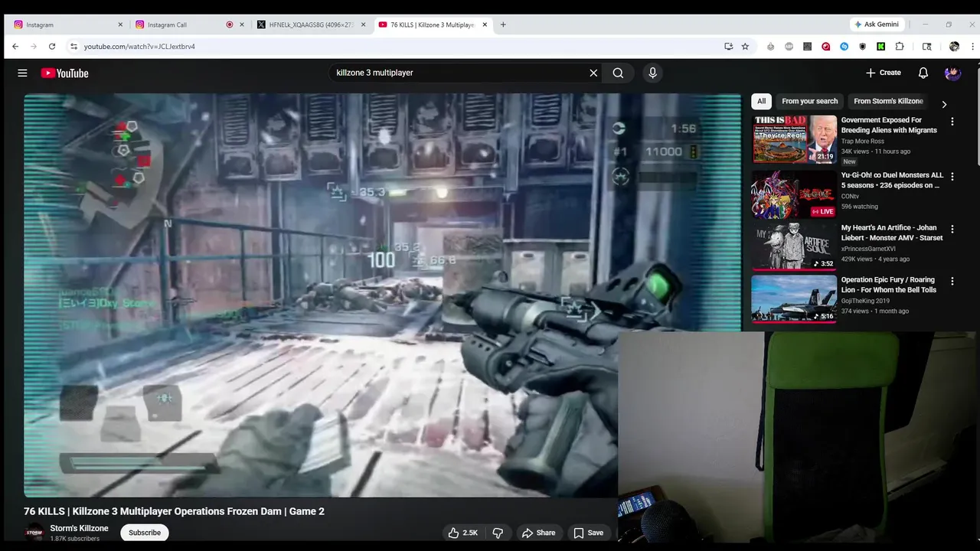Open the shield extension icon
980x551 pixels.
point(863,47)
